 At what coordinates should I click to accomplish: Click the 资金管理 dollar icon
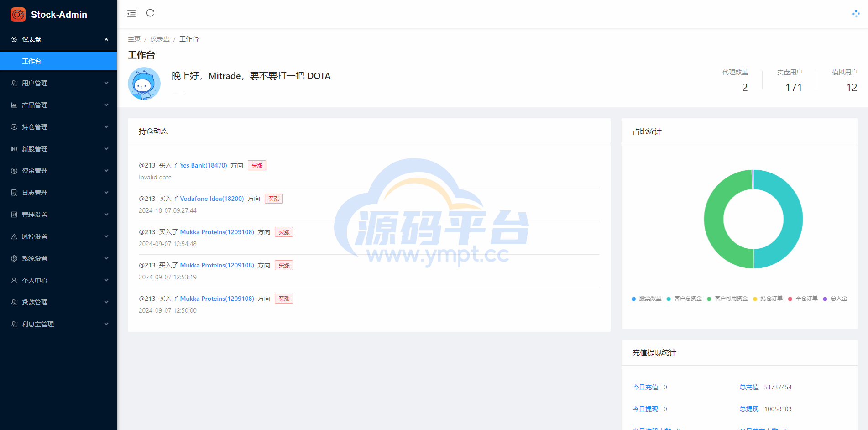tap(14, 171)
